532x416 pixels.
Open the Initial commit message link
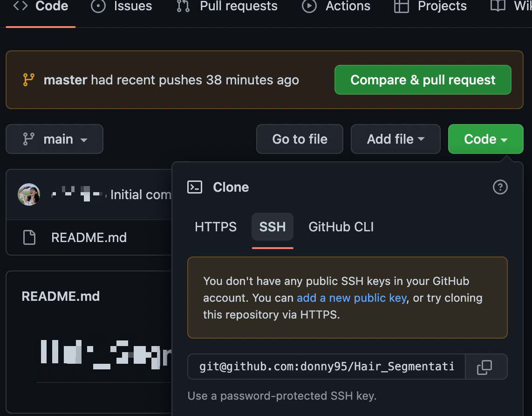tap(141, 194)
